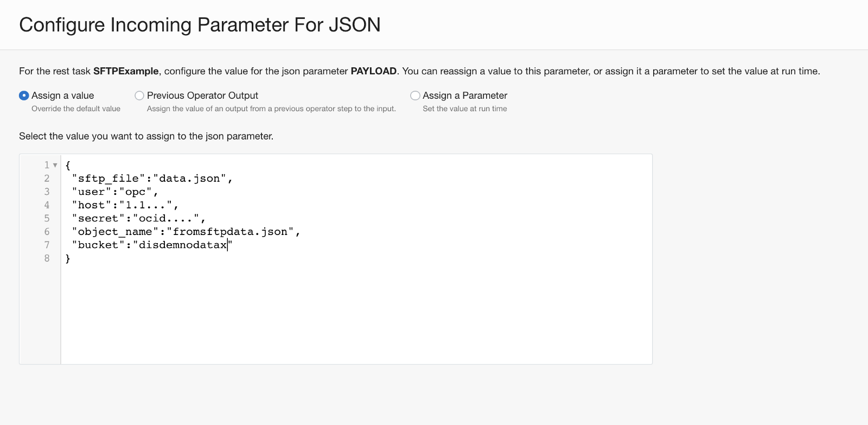The image size is (868, 425).
Task: Choose the Previous Operator Output radio option
Action: point(139,96)
